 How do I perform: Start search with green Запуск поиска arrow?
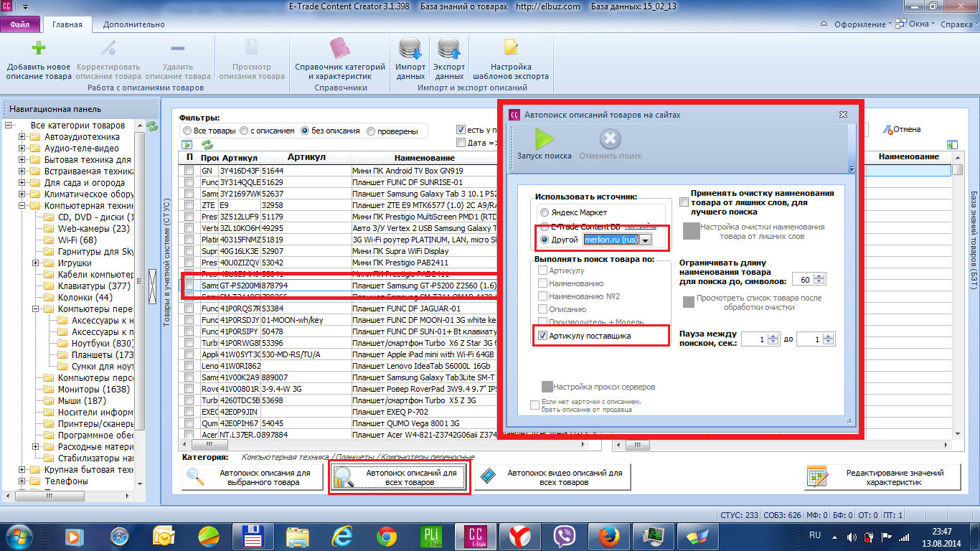(545, 138)
